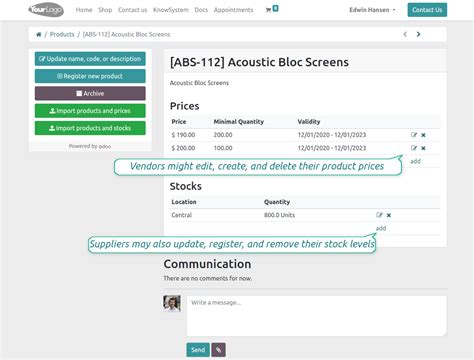Open Edwin Hansen user dropdown

pos(372,10)
